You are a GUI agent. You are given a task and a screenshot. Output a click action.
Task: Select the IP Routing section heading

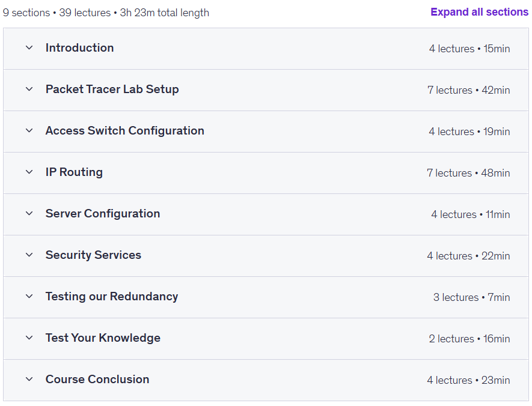point(74,172)
